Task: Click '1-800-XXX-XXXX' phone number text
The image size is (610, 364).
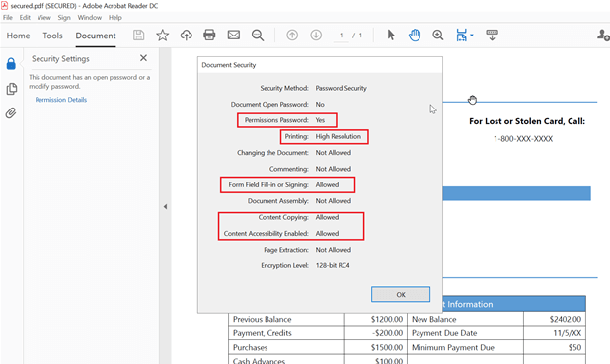Action: tap(523, 139)
